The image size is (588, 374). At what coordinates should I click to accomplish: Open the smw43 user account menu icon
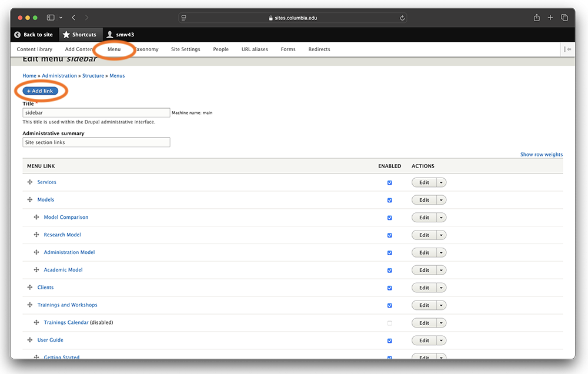[x=110, y=35]
